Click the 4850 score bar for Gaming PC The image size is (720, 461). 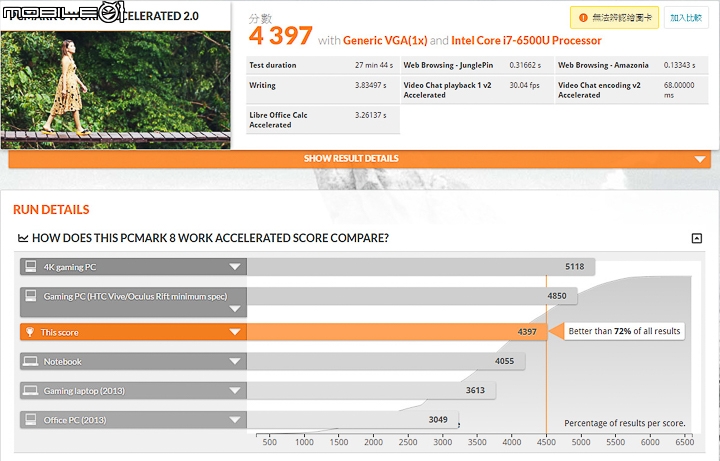tap(412, 296)
